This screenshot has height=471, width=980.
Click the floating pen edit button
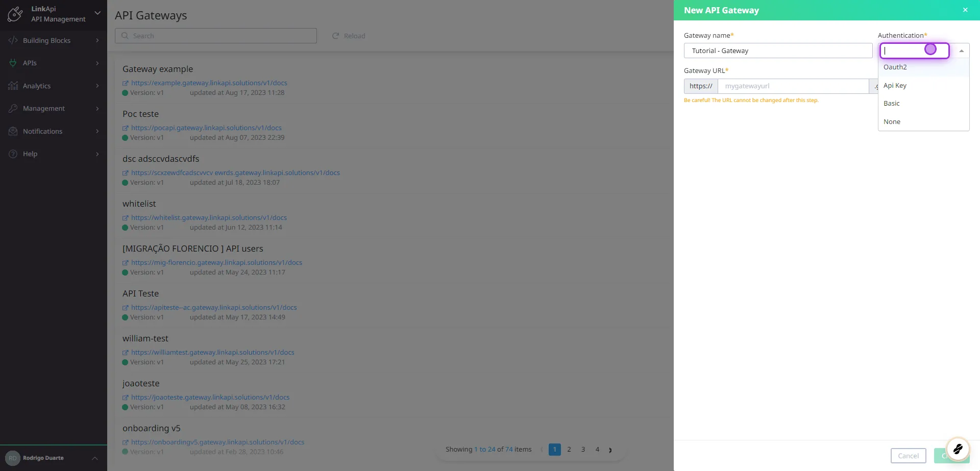tap(958, 449)
